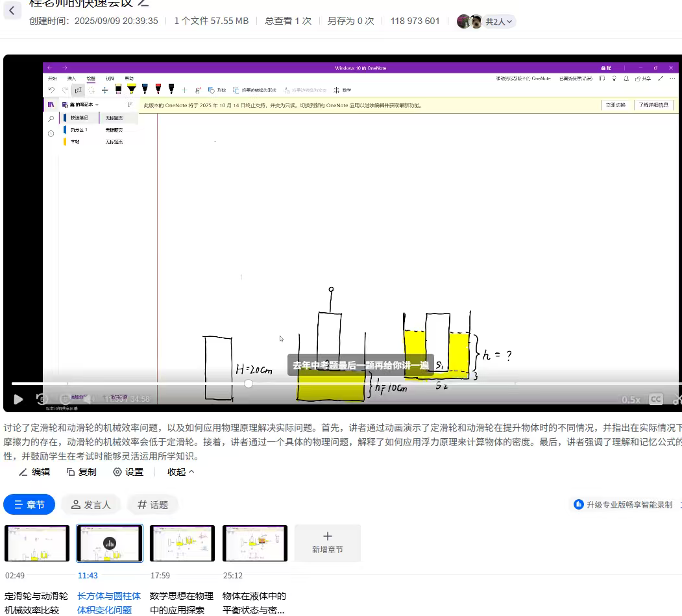
Task: Pick the yellow highlighter pen
Action: pyautogui.click(x=131, y=89)
